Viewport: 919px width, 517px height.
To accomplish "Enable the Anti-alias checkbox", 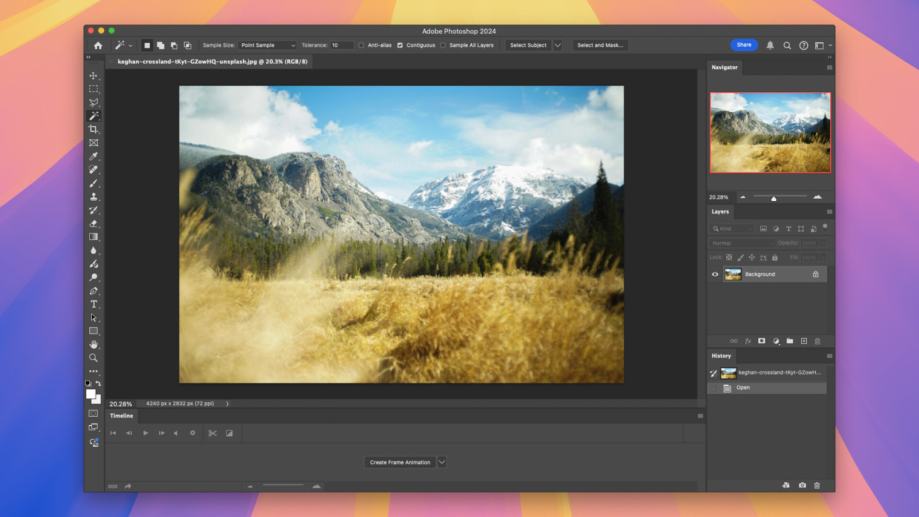I will point(361,45).
